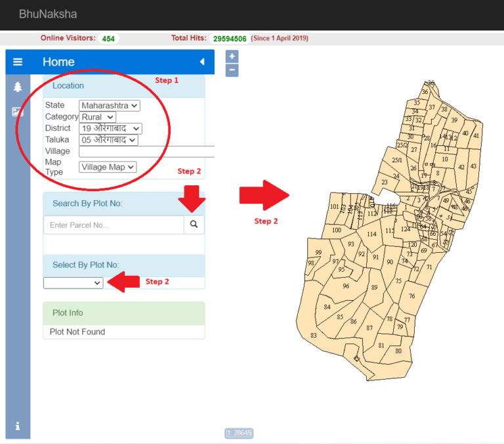The width and height of the screenshot is (504, 444).
Task: Click the image layer icon in sidebar
Action: 18,112
